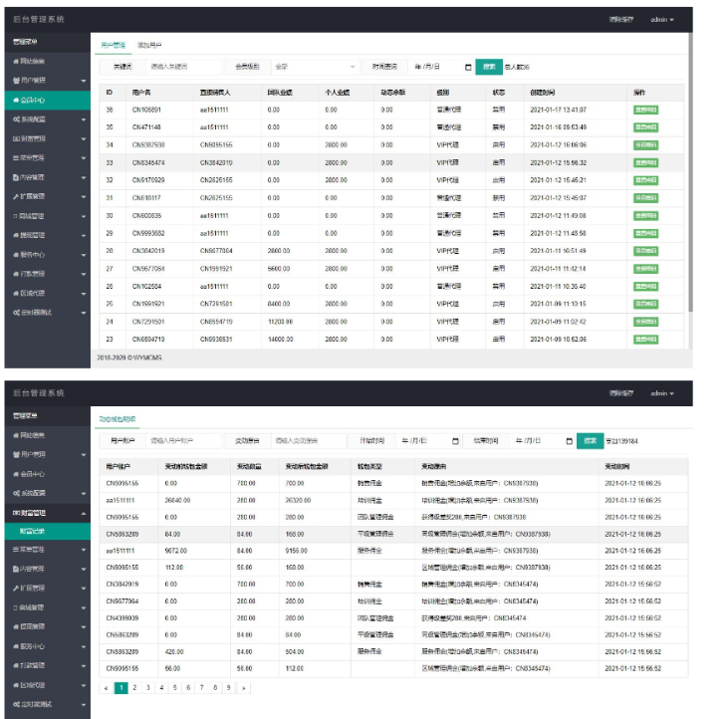
Task: Open the calendar icon for 开始时间 field
Action: pos(455,440)
